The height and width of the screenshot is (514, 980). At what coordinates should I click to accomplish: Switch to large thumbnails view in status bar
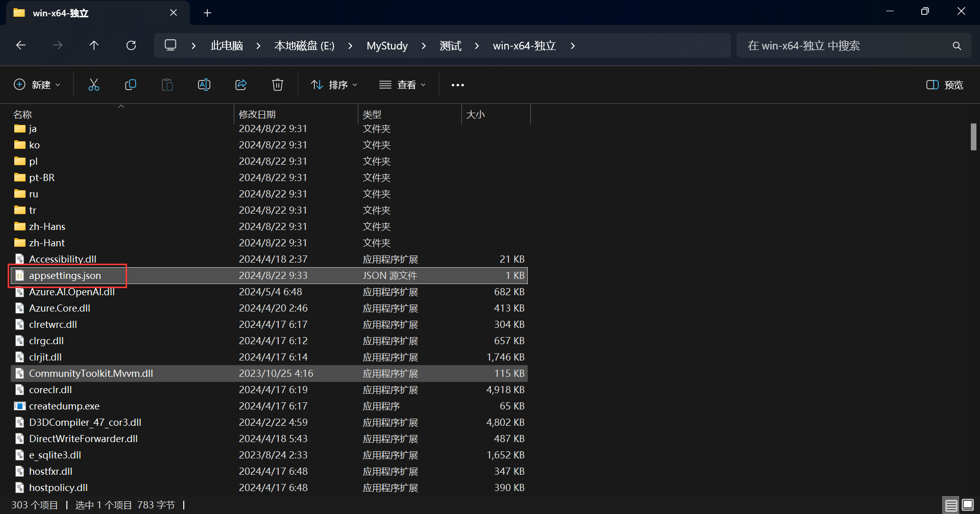tap(968, 505)
